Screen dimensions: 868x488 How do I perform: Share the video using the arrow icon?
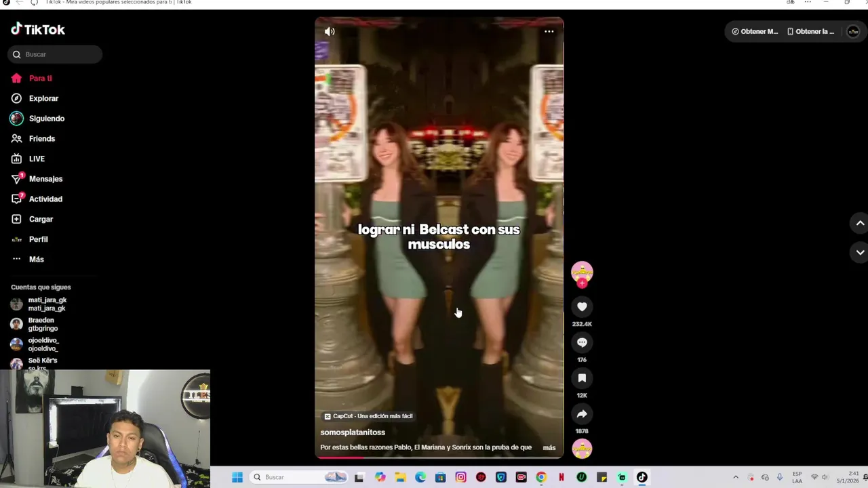coord(582,414)
